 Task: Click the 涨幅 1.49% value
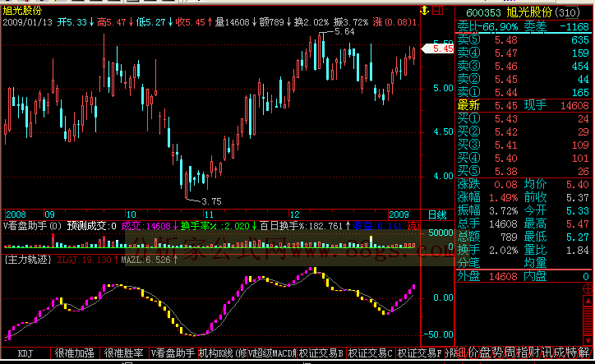[503, 198]
